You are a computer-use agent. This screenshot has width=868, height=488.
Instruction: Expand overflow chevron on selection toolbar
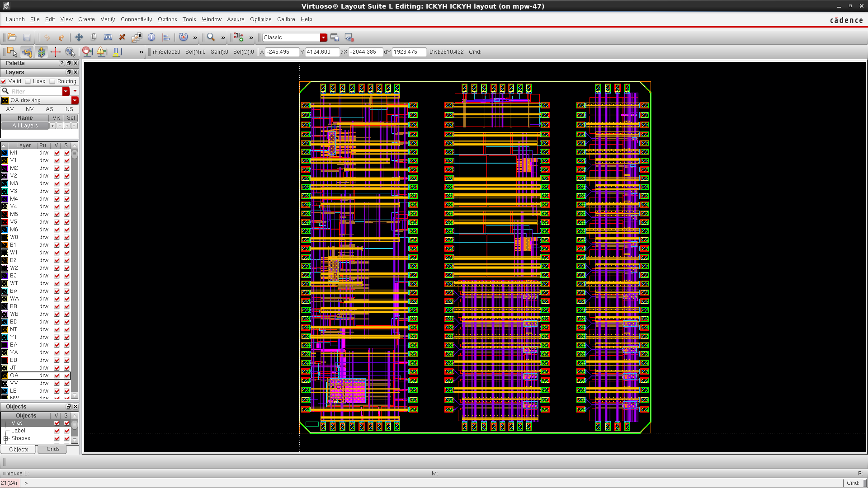click(142, 52)
